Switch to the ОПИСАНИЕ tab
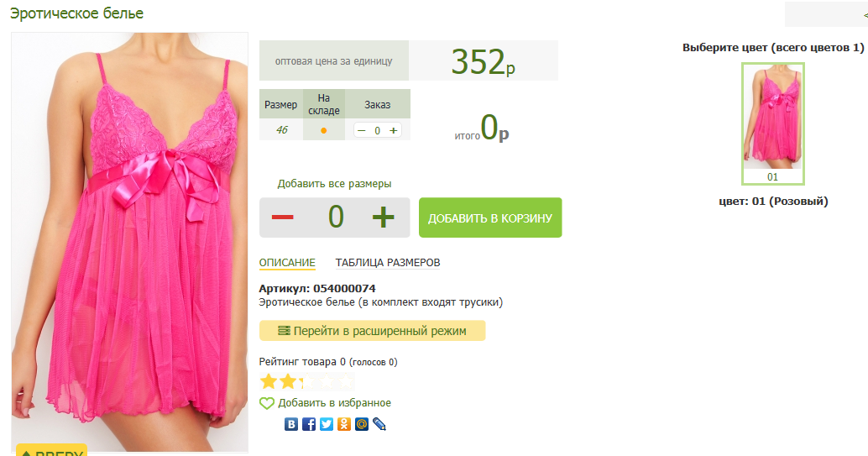Image resolution: width=868 pixels, height=456 pixels. coord(287,263)
